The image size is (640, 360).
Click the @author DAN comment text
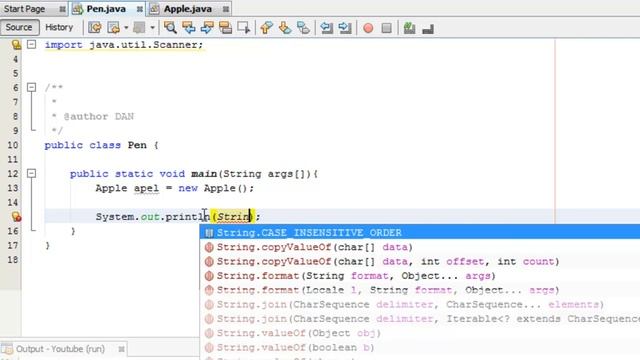click(99, 117)
